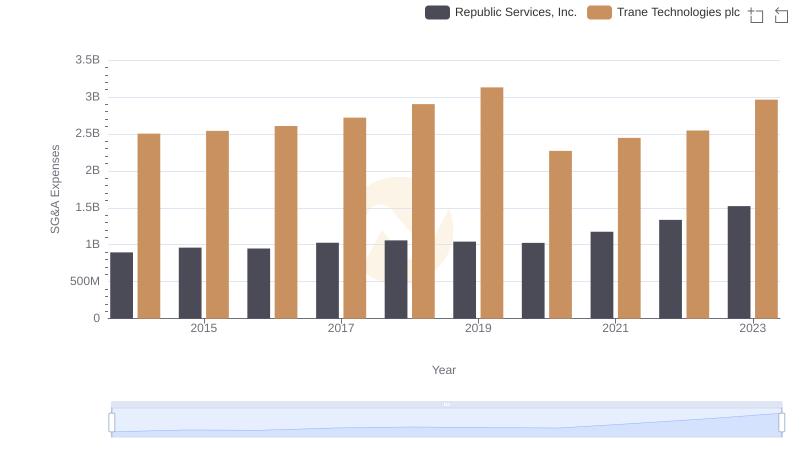Click the top grip bar of the range slider
Image resolution: width=800 pixels, height=461 pixels.
(x=446, y=404)
